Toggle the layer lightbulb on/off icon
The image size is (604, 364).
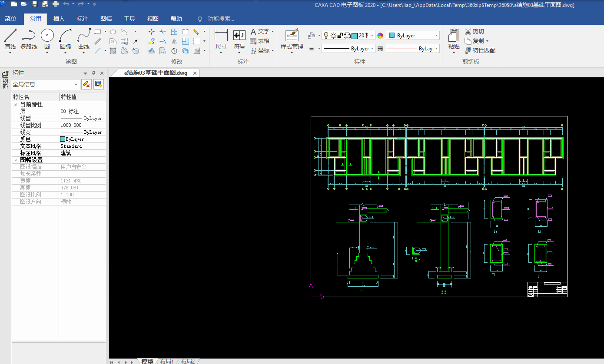click(326, 36)
